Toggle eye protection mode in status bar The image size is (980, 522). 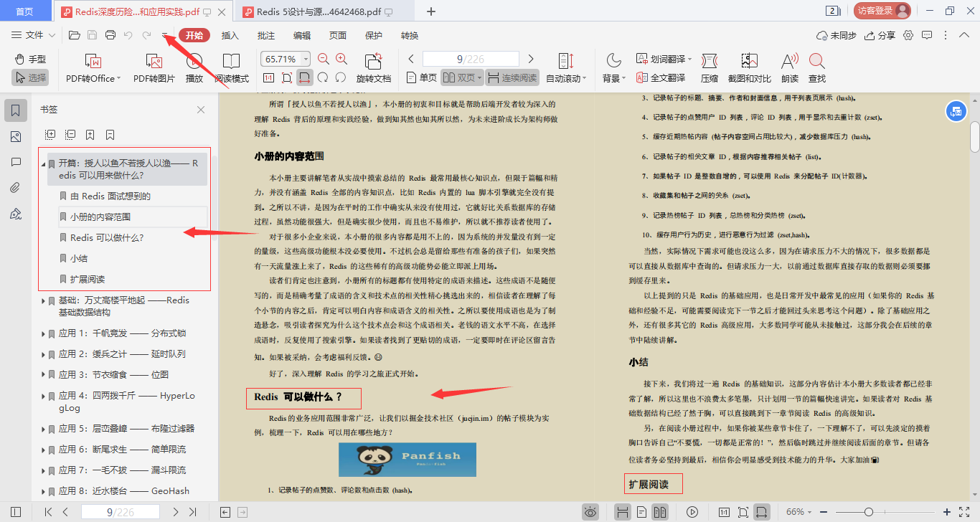(590, 512)
